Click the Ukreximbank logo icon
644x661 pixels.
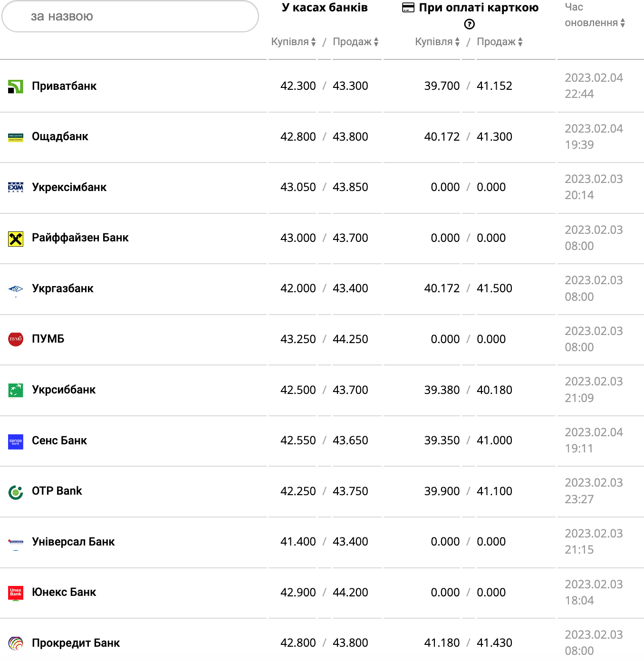16,188
